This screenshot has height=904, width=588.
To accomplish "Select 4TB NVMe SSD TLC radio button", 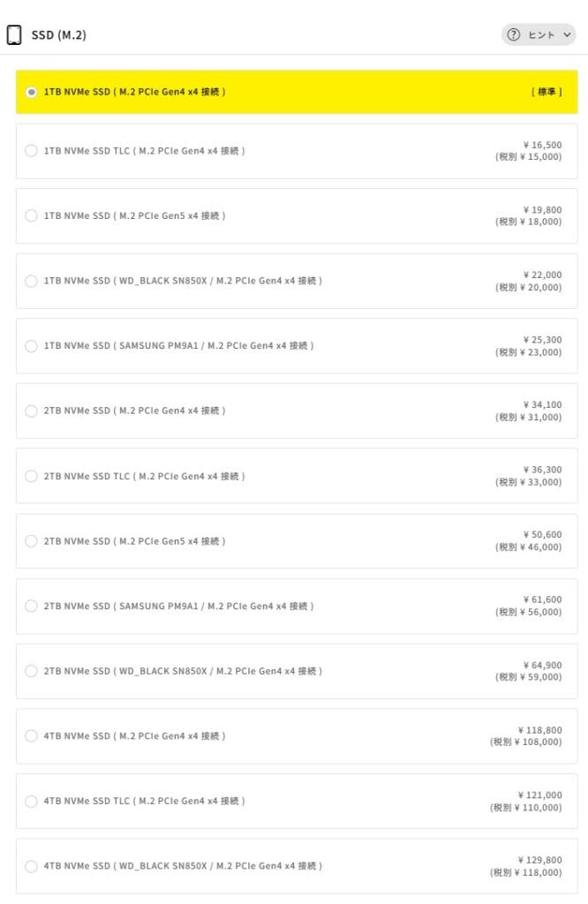I will [32, 802].
